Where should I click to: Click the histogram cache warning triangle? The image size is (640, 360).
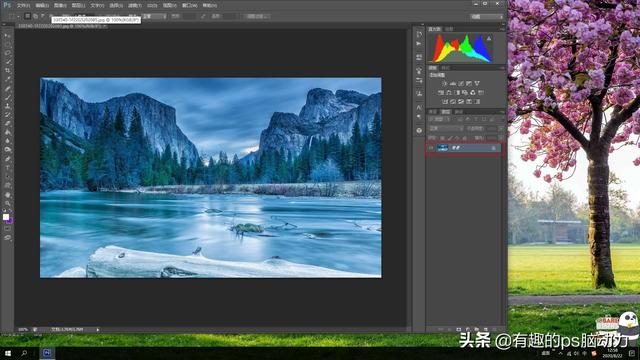[x=489, y=38]
